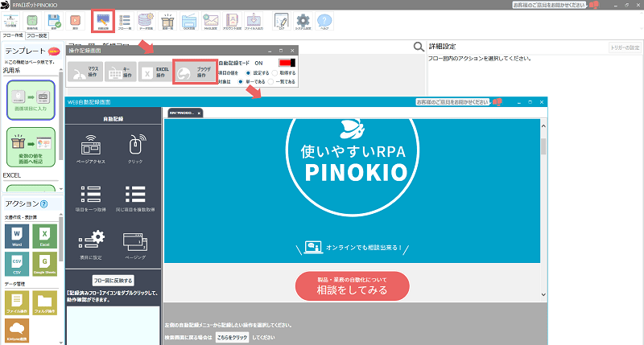644x345 pixels.
Task: Select the first PDF-style toolbar icon
Action: click(x=11, y=21)
